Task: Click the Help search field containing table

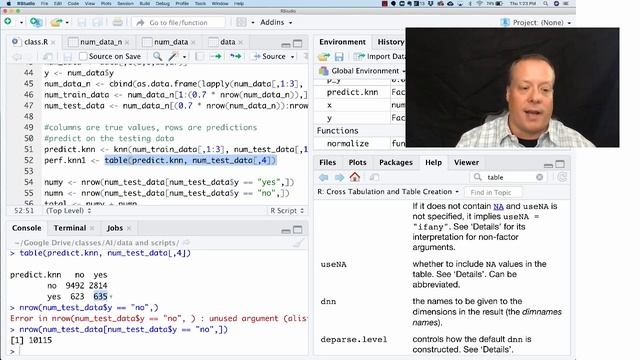Action: pyautogui.click(x=508, y=177)
